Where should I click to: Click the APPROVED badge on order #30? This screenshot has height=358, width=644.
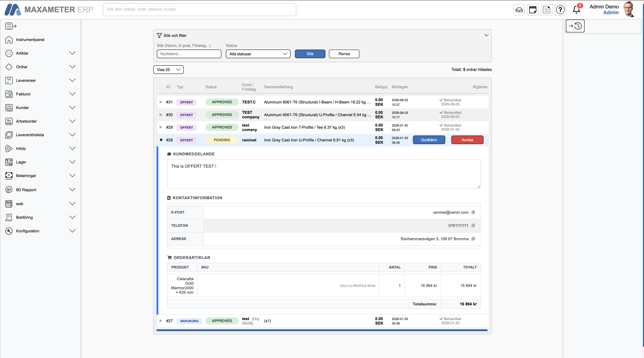tap(222, 115)
